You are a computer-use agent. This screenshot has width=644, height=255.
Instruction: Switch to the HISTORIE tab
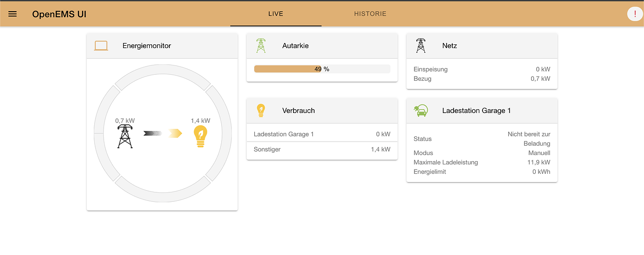[x=370, y=14]
